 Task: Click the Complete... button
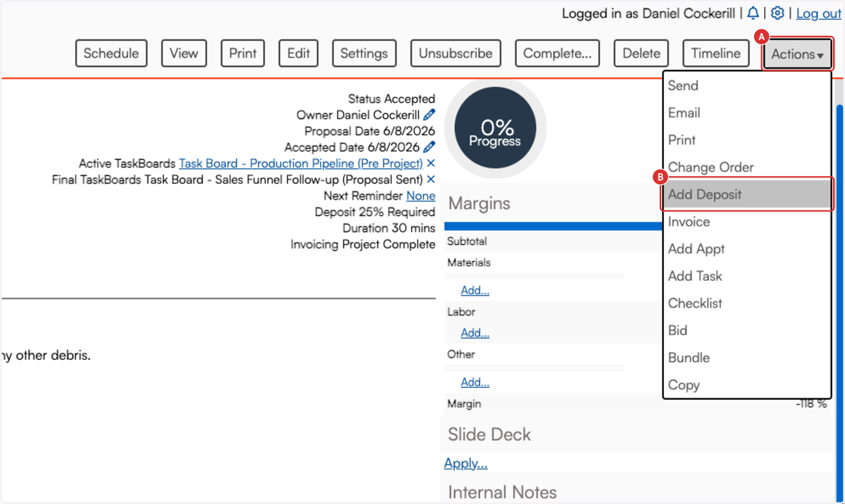pyautogui.click(x=557, y=53)
